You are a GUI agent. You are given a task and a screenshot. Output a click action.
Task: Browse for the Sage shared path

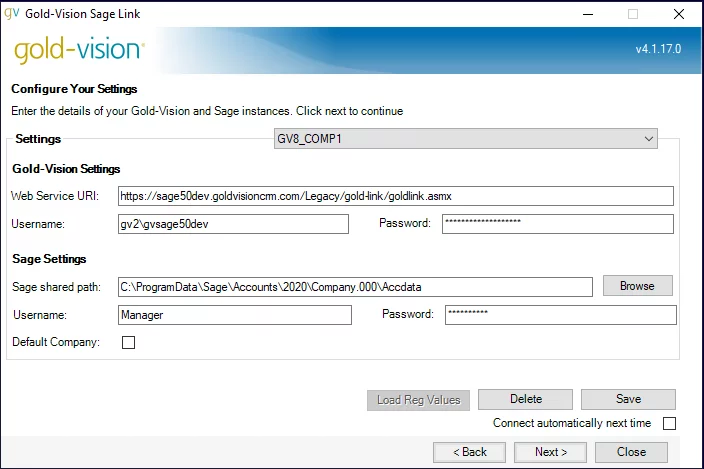(x=638, y=286)
